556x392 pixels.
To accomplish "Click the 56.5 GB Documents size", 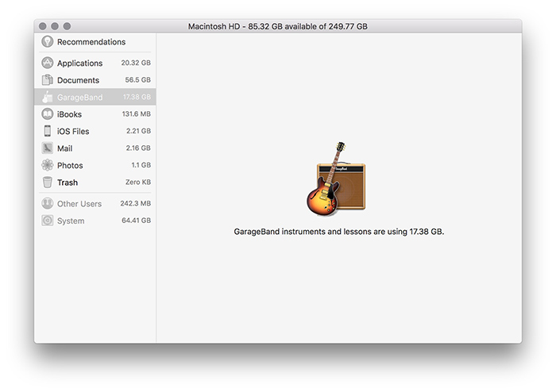I will (138, 79).
